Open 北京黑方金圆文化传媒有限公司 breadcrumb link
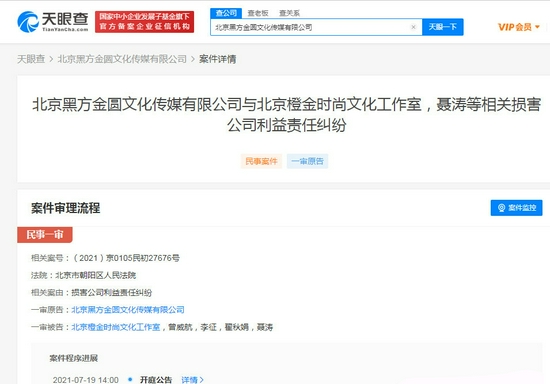This screenshot has width=550, height=384. click(122, 59)
